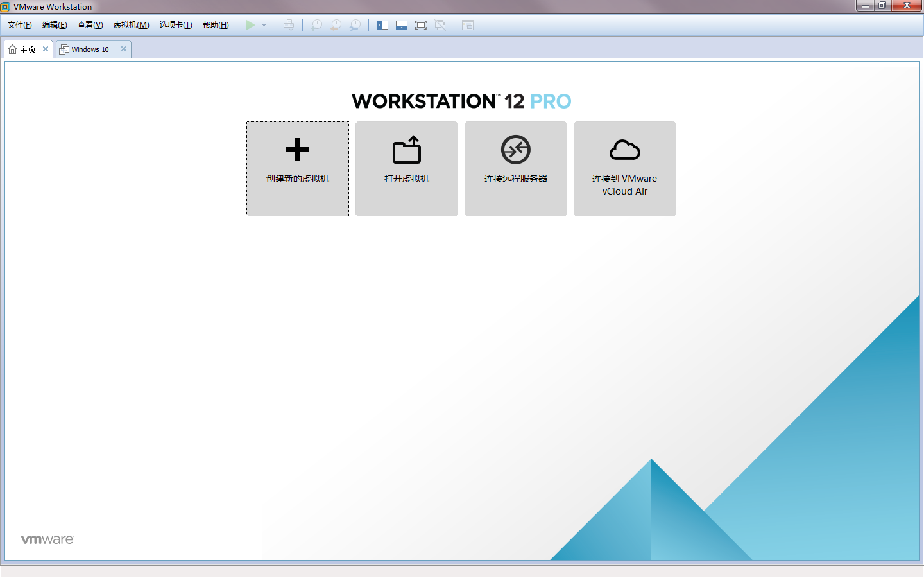
Task: Open the 选项卡(T) menu
Action: point(176,25)
